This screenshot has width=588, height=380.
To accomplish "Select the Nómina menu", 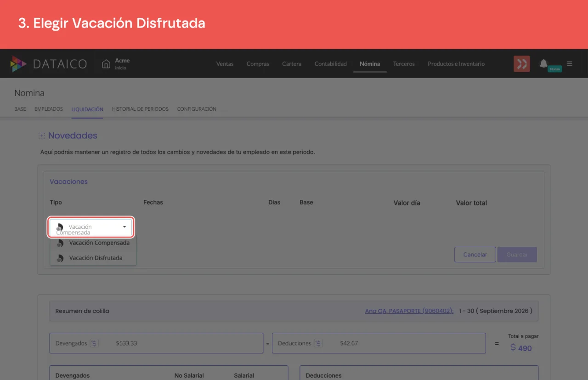I will pyautogui.click(x=370, y=64).
